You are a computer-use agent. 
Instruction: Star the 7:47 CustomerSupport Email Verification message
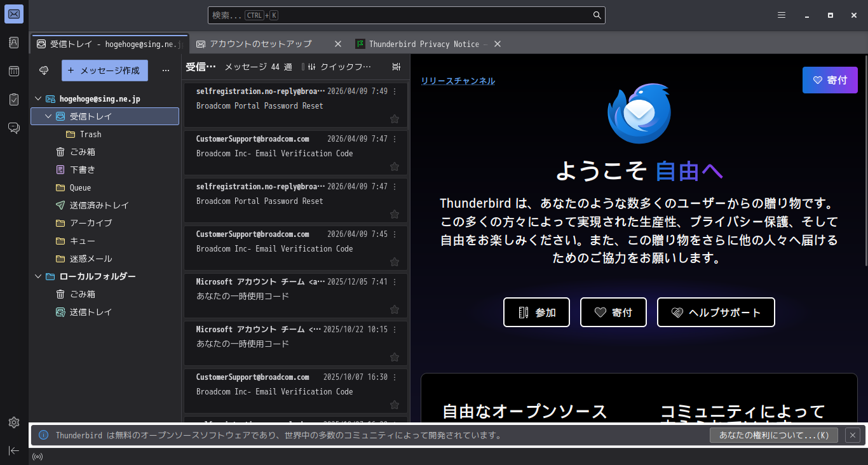pos(395,166)
